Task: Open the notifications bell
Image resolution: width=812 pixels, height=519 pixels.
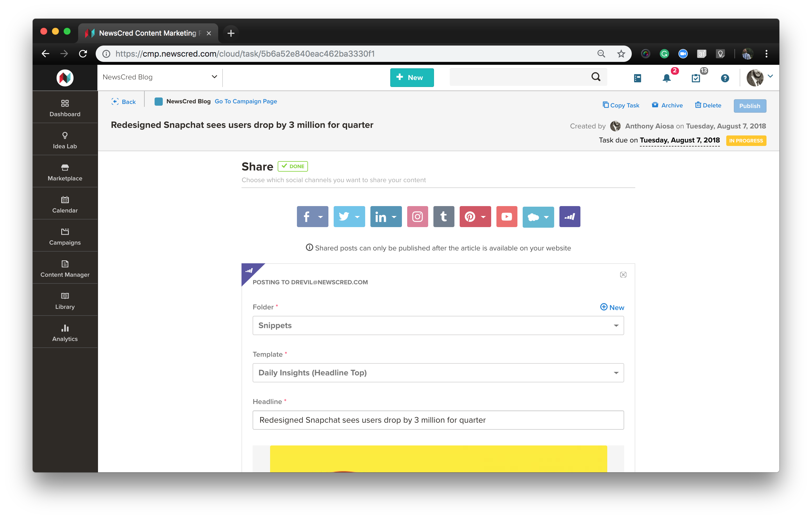Action: (667, 78)
